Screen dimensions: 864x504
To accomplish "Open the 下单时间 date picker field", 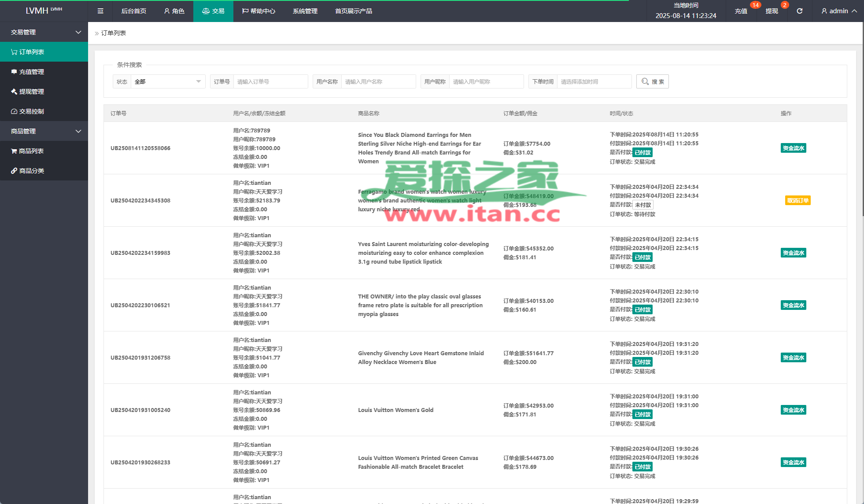I will [x=594, y=81].
